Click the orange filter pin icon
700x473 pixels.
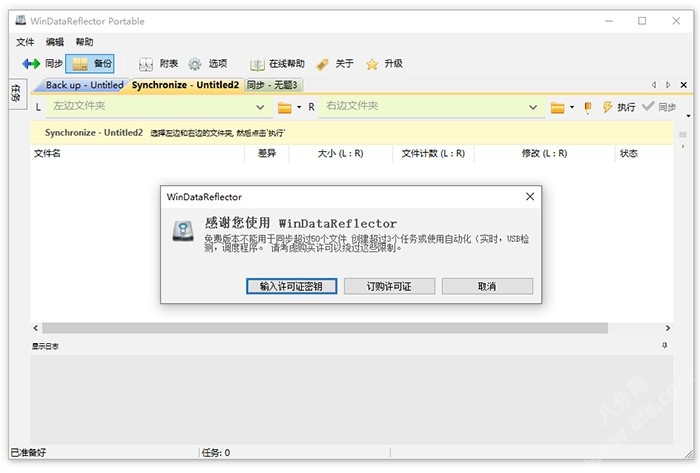[588, 107]
